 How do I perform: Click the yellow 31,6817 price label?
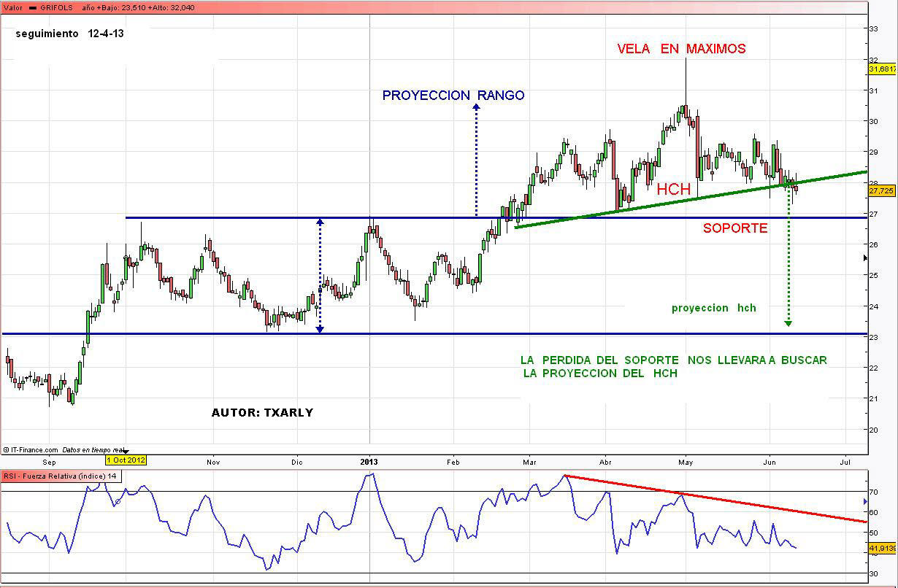pos(882,69)
